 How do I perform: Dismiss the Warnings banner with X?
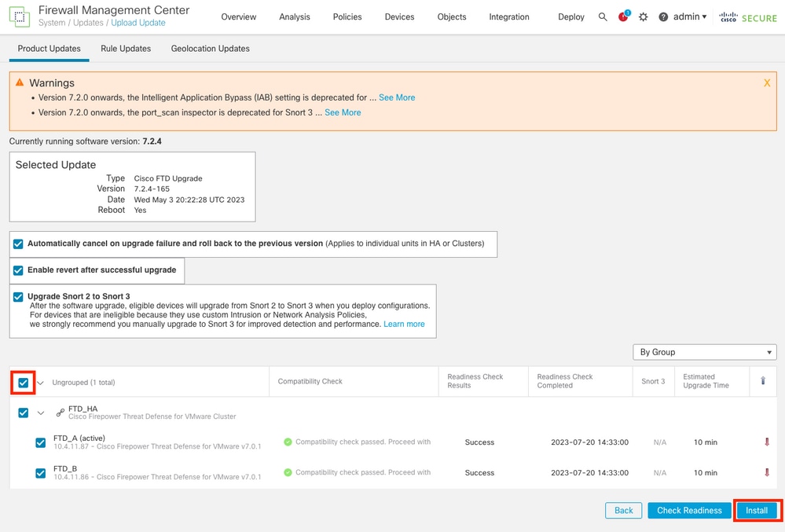click(x=767, y=83)
